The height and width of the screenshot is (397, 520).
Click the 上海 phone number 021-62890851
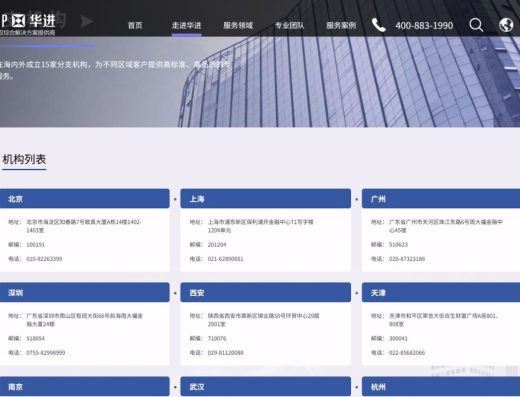(x=225, y=259)
